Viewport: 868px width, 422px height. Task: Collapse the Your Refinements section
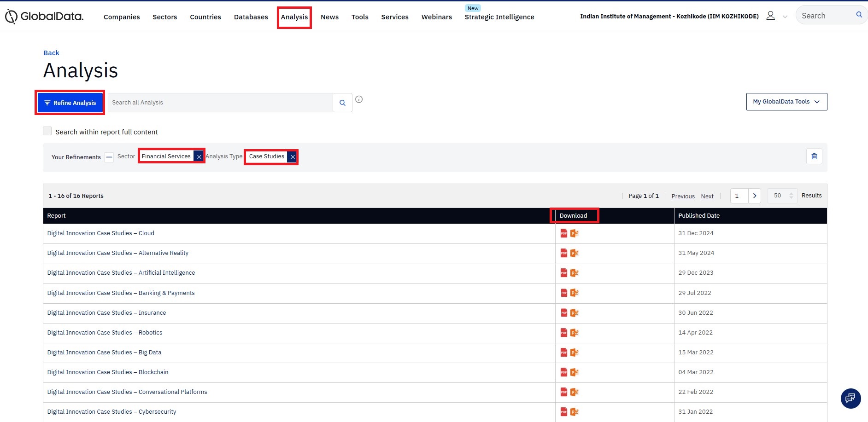[109, 157]
